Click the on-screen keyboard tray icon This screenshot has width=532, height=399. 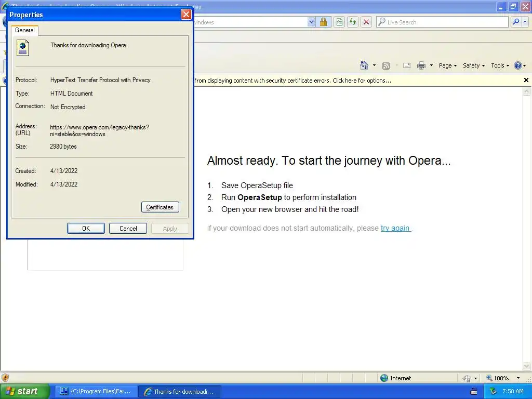point(474,392)
